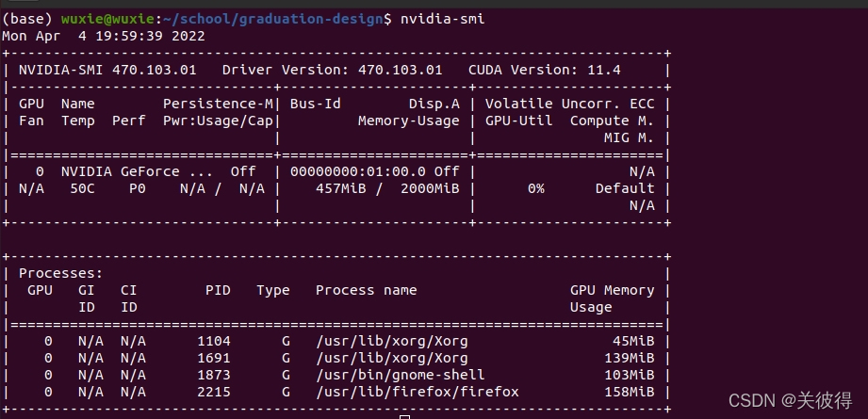This screenshot has width=868, height=419.
Task: Click the timestamp "Mon Apr 4 19:59:39 2022"
Action: [104, 37]
